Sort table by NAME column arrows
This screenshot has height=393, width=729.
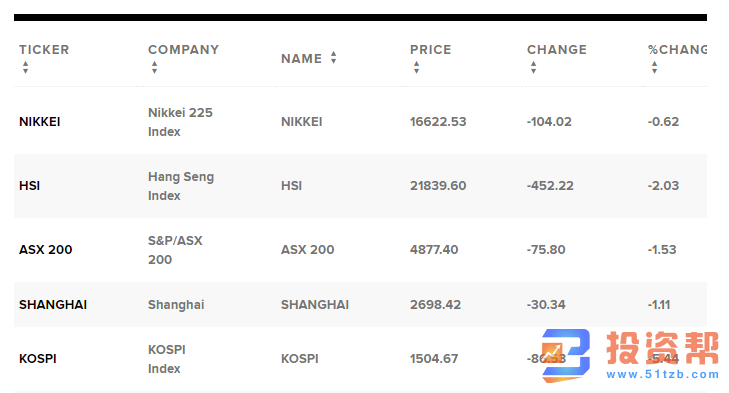coord(333,58)
